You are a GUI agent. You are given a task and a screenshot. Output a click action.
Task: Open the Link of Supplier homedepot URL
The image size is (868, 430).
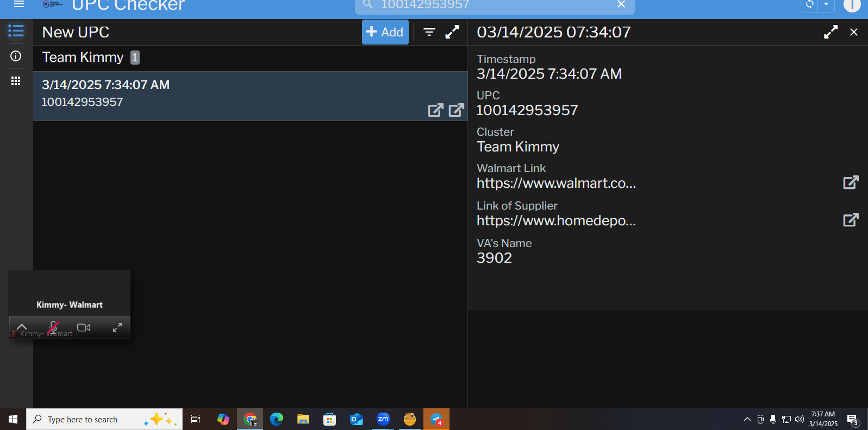point(556,221)
